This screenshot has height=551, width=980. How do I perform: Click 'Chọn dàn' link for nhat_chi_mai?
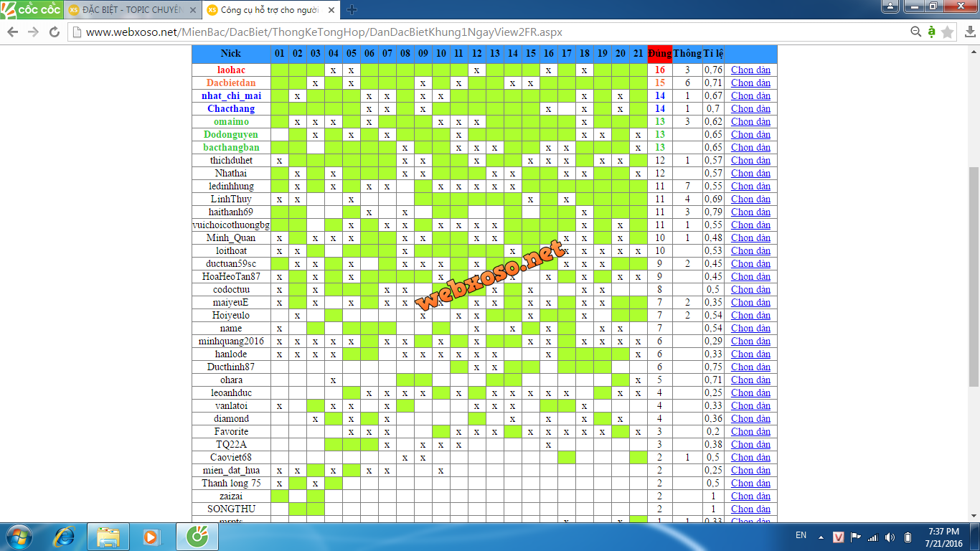[x=750, y=95]
